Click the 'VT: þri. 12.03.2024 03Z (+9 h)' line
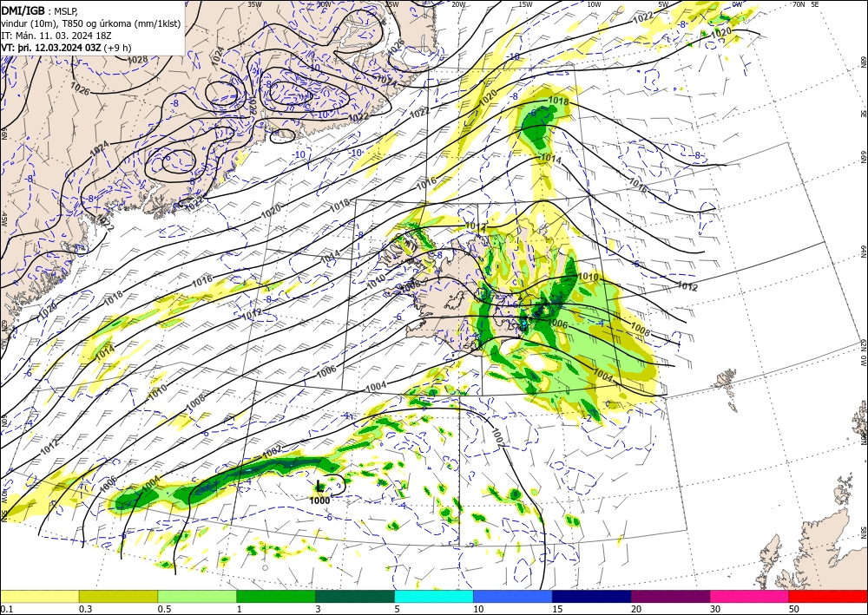Viewport: 868px width, 615px height. [66, 48]
